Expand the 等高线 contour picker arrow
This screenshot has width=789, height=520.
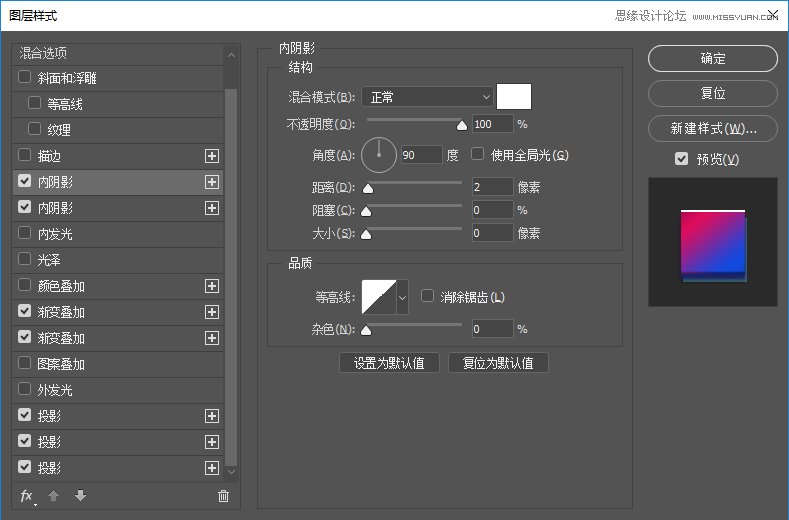tap(403, 297)
